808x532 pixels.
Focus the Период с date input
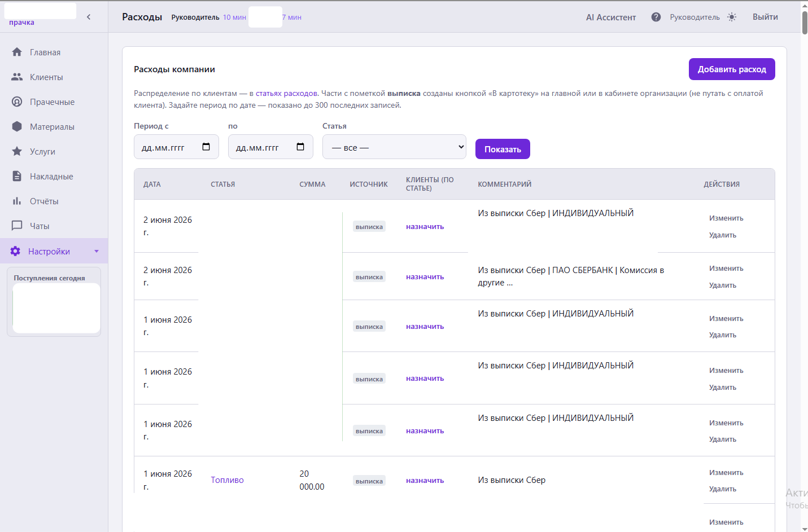tap(176, 147)
